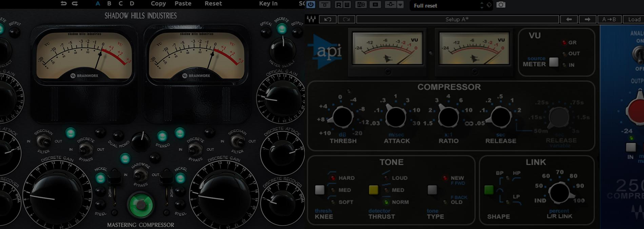Click the preset list icon in host toolbar
The height and width of the screenshot is (229, 644).
(375, 5)
